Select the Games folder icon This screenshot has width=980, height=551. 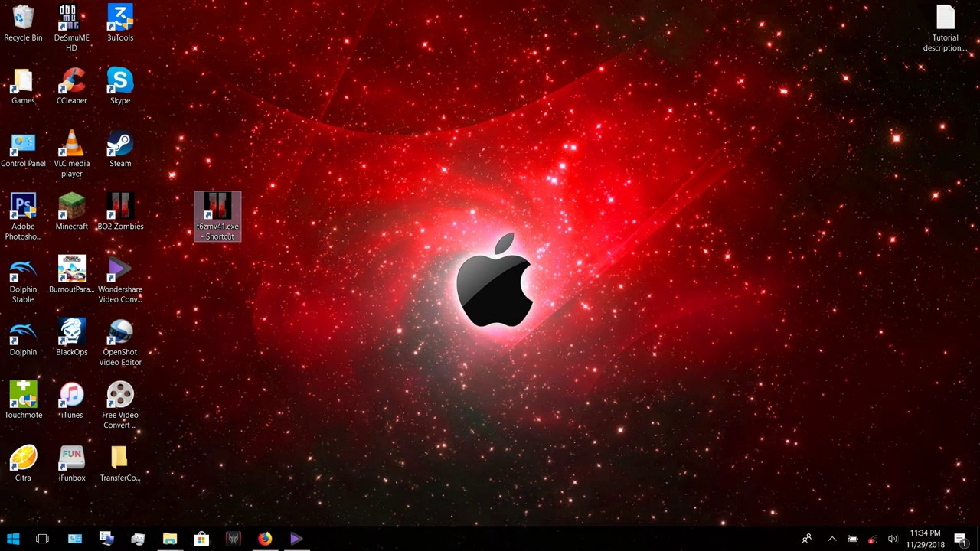(23, 86)
